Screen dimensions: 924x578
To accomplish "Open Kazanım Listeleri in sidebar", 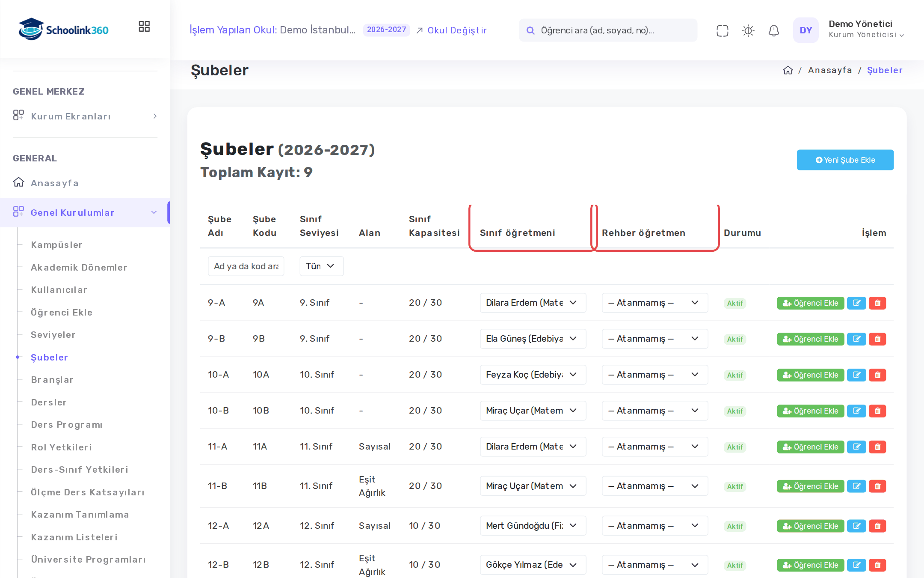I will 74,537.
